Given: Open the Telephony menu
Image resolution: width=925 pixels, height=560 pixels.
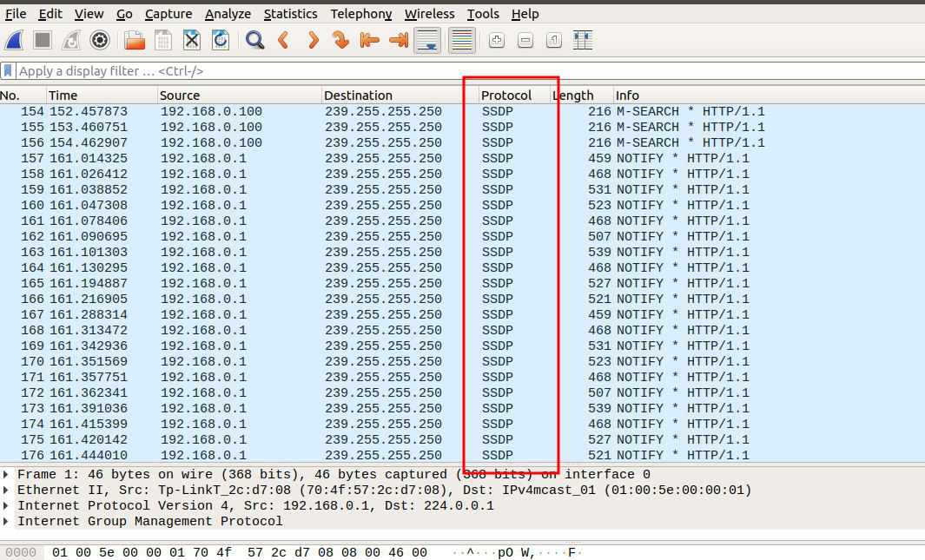Looking at the screenshot, I should tap(360, 14).
